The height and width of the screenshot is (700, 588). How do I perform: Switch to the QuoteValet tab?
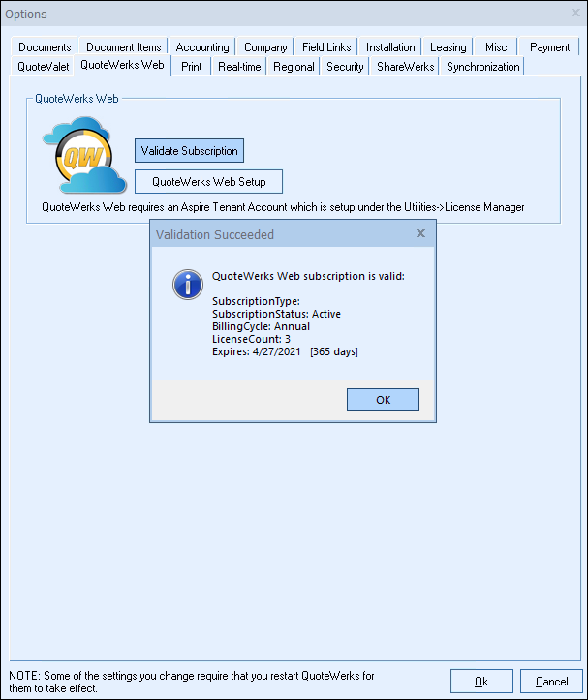(44, 66)
